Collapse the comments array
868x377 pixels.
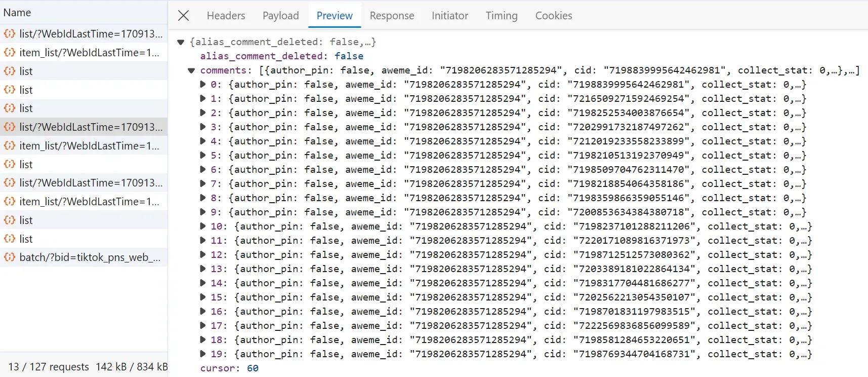point(191,70)
